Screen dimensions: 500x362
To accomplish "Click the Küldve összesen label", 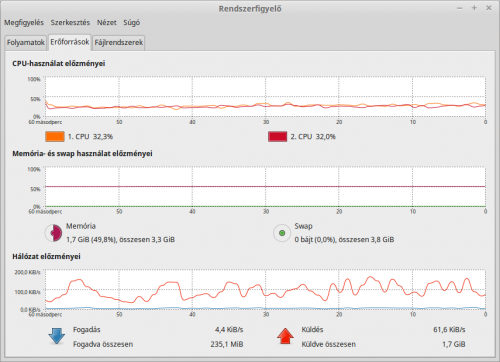I will tap(329, 344).
